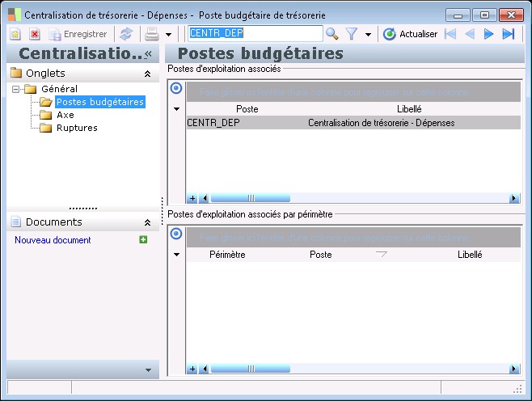Click the filter funnel icon

pyautogui.click(x=352, y=34)
